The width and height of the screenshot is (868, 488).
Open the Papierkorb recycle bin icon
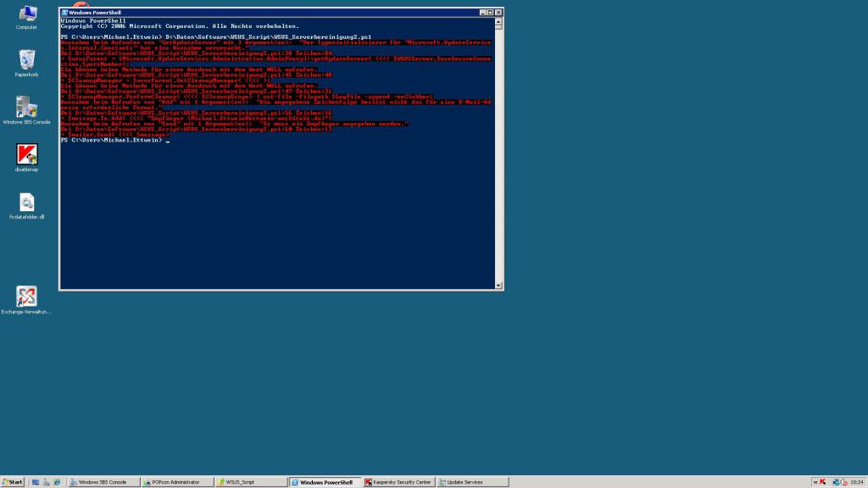pos(26,63)
